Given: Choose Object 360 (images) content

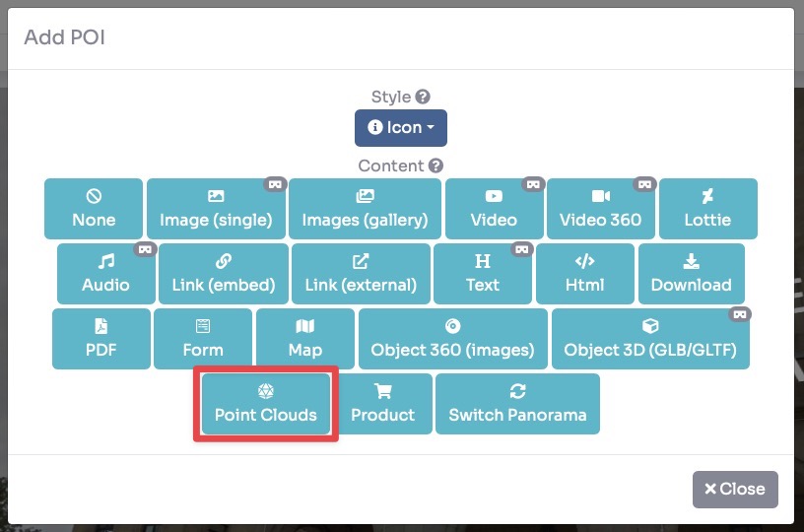Looking at the screenshot, I should [x=453, y=339].
